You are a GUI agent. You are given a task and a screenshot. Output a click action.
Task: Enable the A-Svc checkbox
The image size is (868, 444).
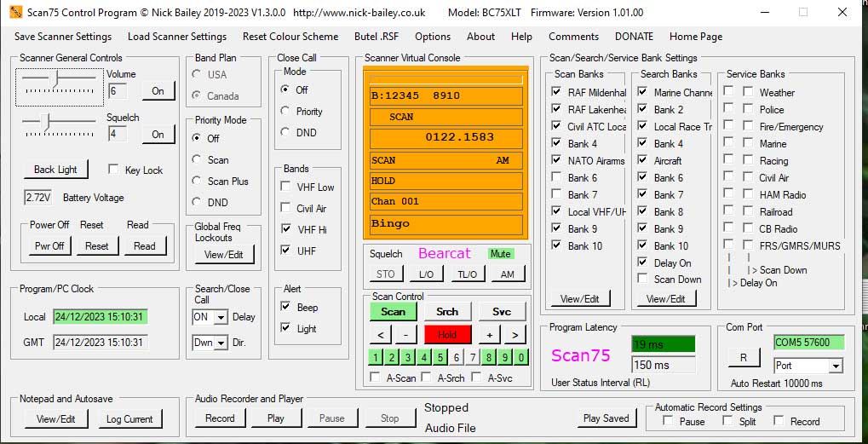[477, 377]
